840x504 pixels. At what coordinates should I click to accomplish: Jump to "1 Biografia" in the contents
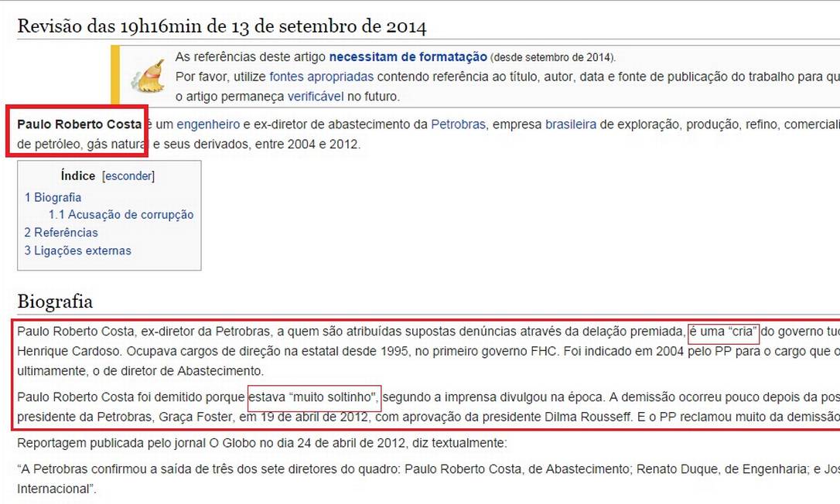(53, 197)
